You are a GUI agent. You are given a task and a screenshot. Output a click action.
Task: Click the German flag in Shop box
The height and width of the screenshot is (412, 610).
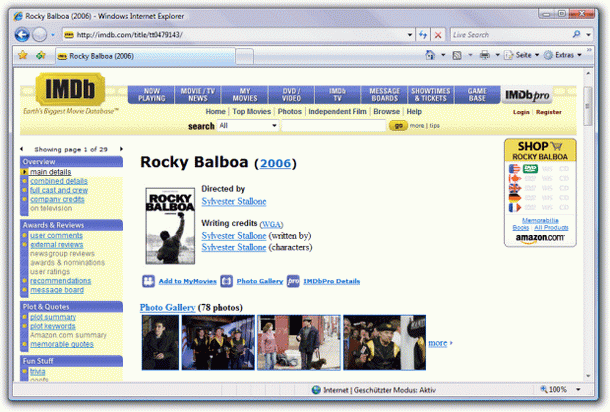(x=514, y=198)
